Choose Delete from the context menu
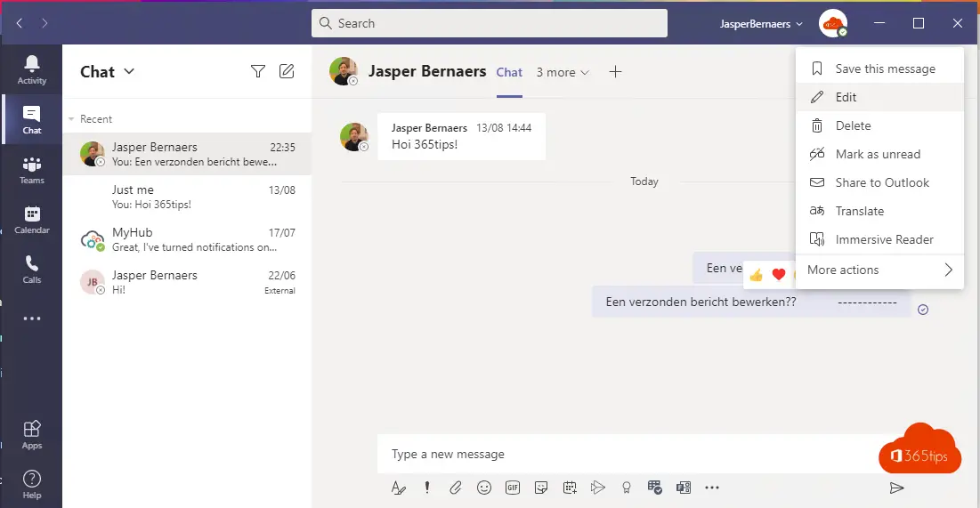This screenshot has width=980, height=508. (x=880, y=125)
